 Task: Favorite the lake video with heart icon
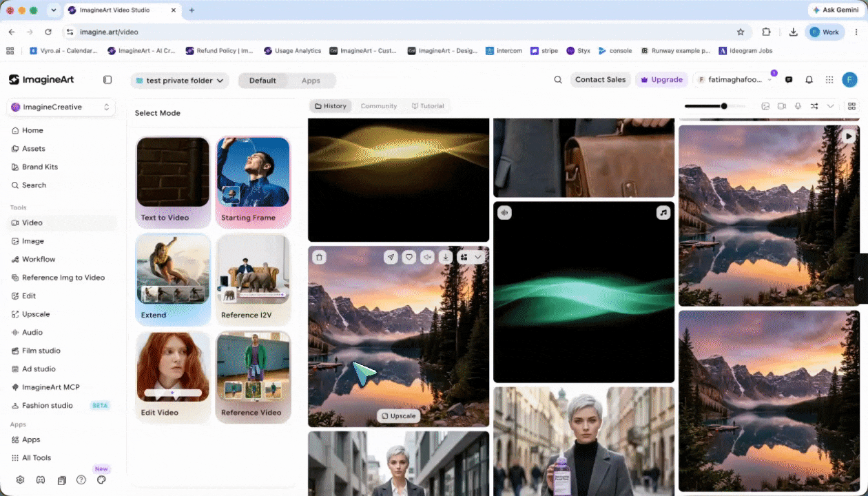409,257
